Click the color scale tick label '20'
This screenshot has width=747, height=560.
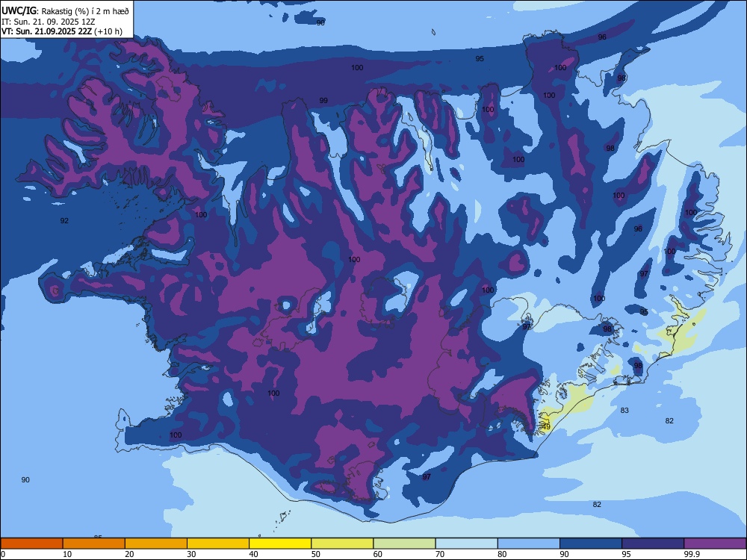pyautogui.click(x=129, y=554)
